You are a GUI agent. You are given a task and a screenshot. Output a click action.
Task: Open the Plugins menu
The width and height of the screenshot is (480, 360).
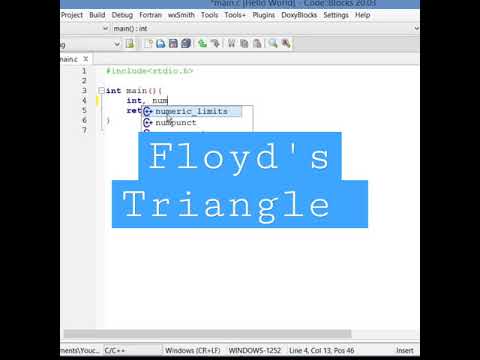click(264, 15)
